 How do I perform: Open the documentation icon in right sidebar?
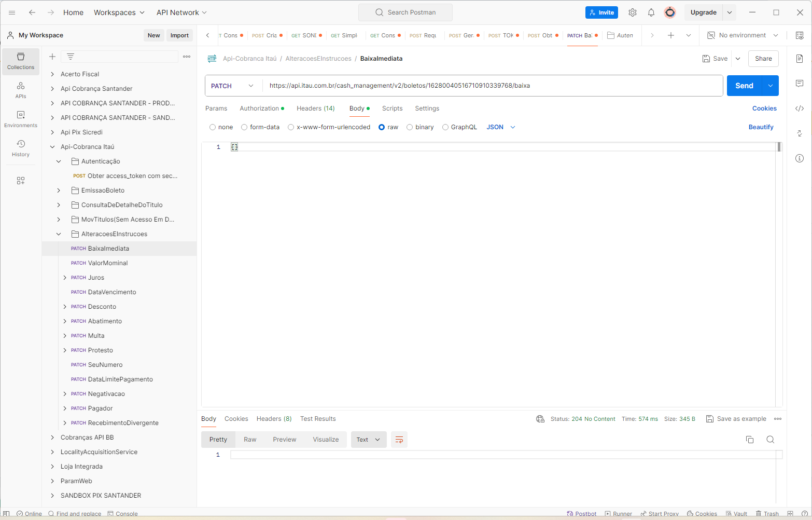point(800,59)
